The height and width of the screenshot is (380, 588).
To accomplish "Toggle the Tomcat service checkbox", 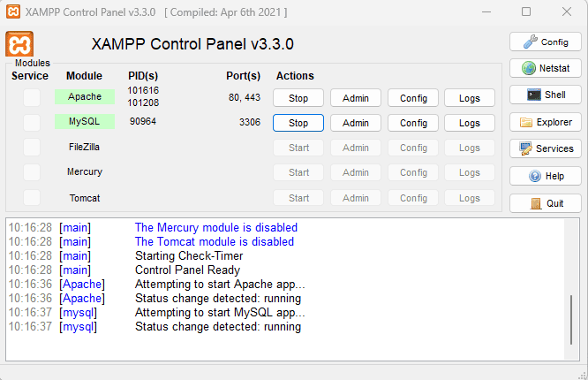I will [x=32, y=197].
